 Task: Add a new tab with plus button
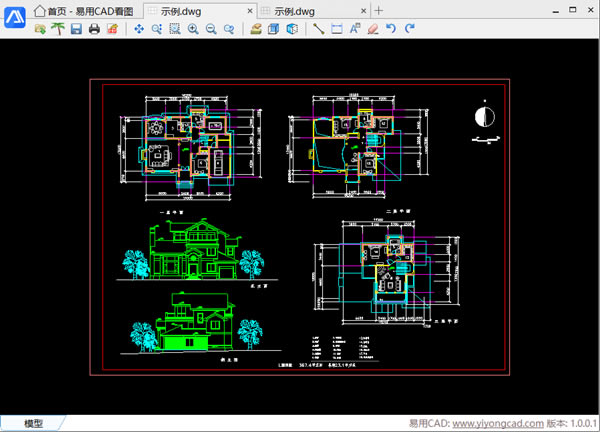point(378,11)
